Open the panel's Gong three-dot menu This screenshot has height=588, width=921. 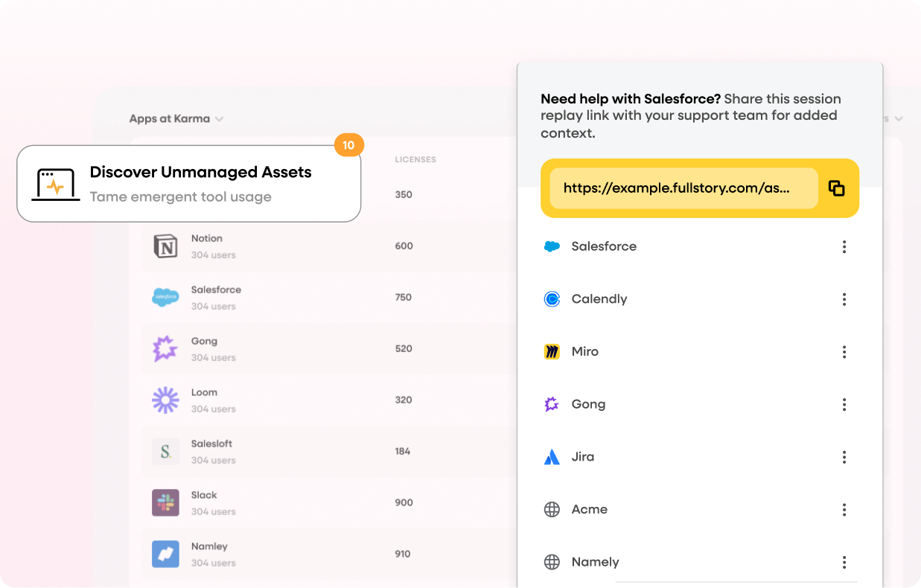(844, 404)
